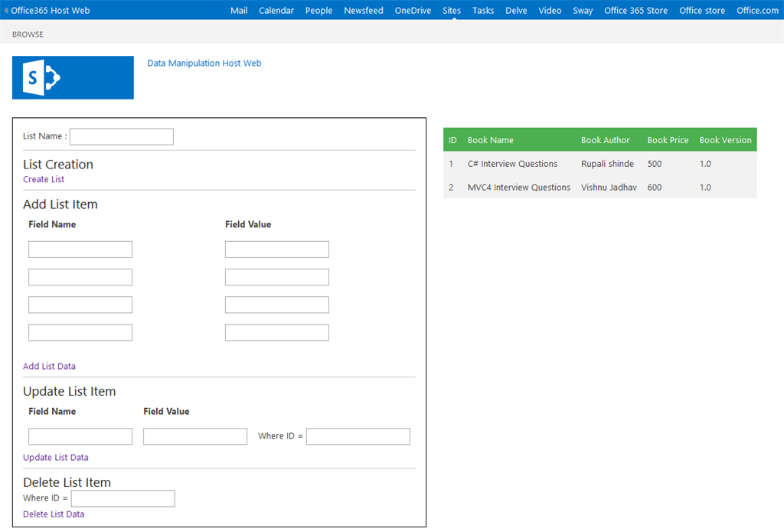Focus third Field Value box under Add List Item

click(x=277, y=305)
